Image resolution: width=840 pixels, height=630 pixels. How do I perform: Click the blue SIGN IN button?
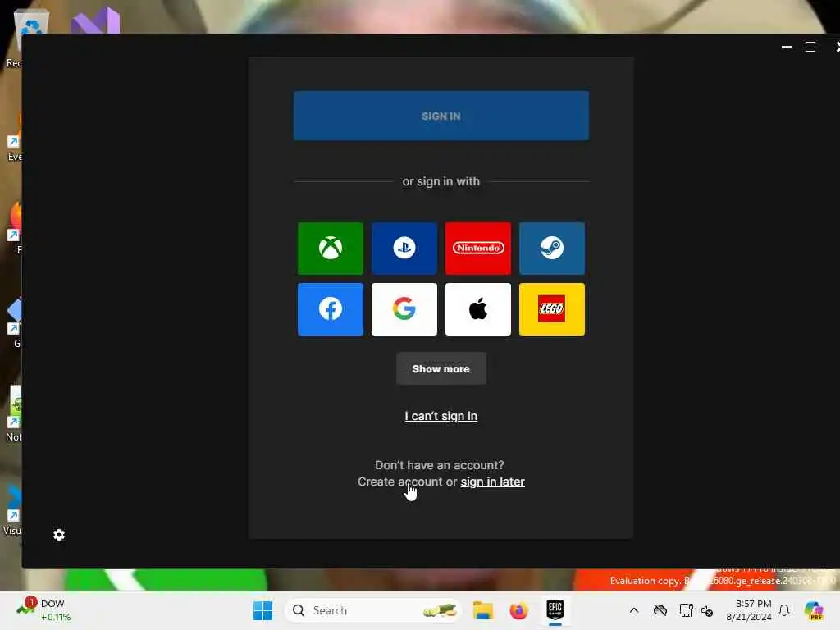[441, 116]
